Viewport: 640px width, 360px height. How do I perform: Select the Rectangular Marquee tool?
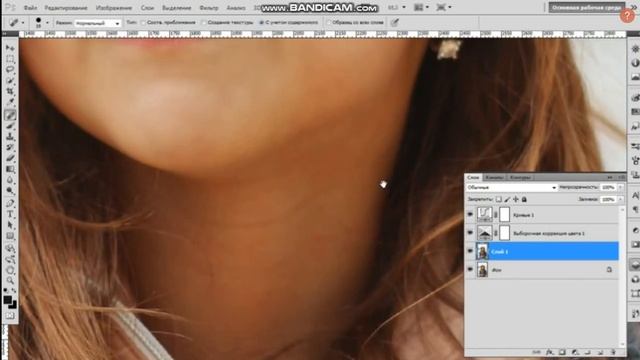(x=10, y=59)
